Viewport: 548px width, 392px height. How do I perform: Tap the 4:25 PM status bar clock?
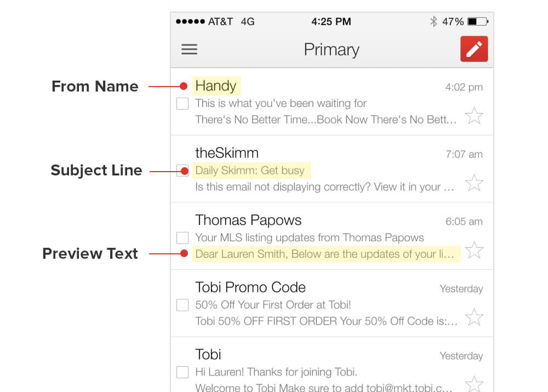point(332,22)
